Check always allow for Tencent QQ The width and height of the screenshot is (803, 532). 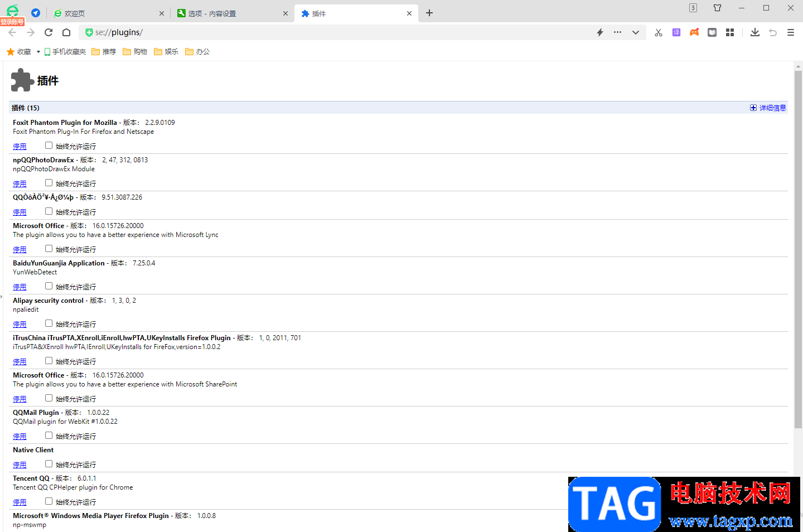click(x=49, y=501)
